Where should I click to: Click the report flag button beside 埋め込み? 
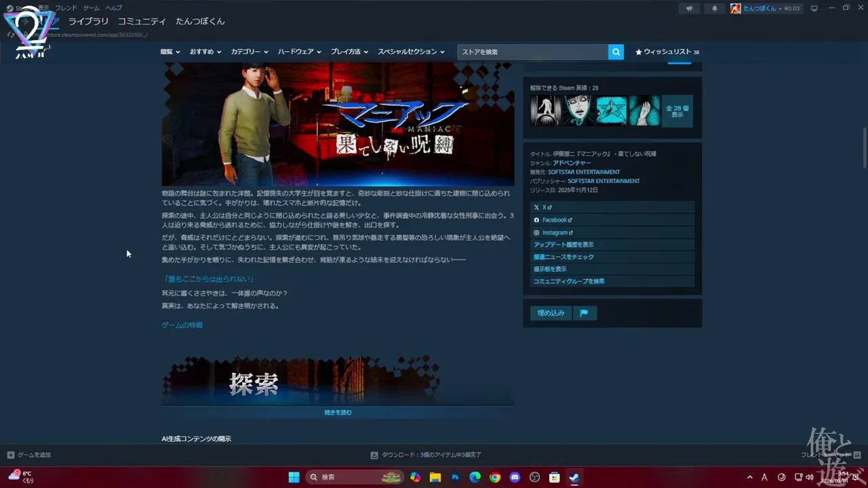tap(584, 313)
